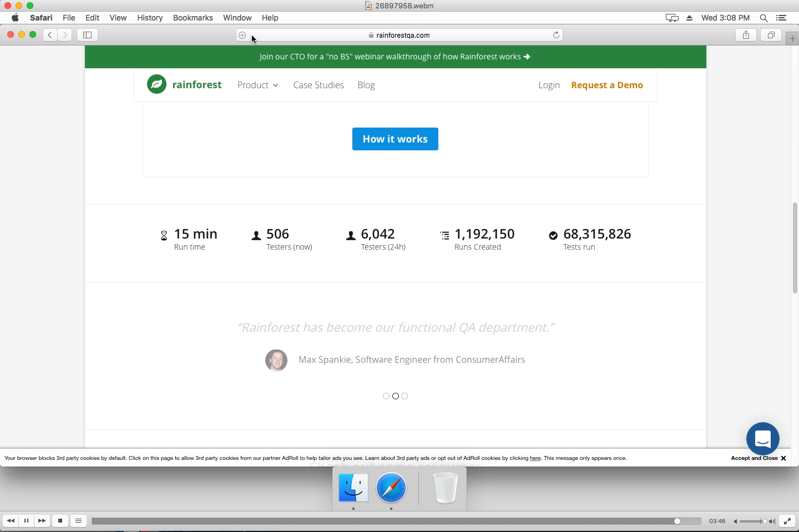Open the Bookmarks menu

click(x=193, y=18)
